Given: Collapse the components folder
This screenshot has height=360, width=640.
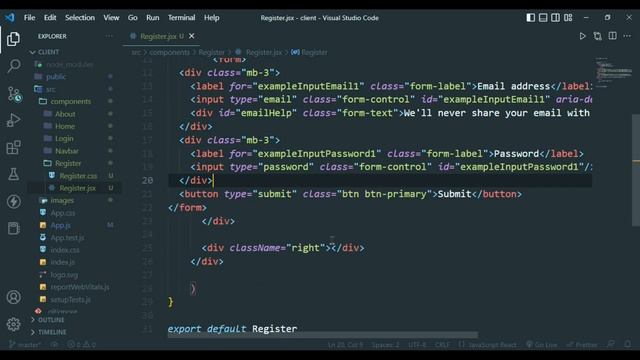Looking at the screenshot, I should (x=71, y=101).
